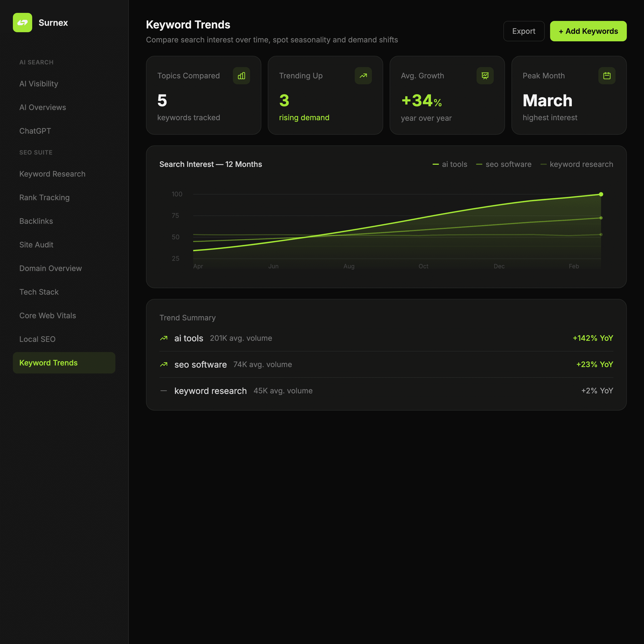The width and height of the screenshot is (644, 644).
Task: Click the Surnex logo icon
Action: 22,23
